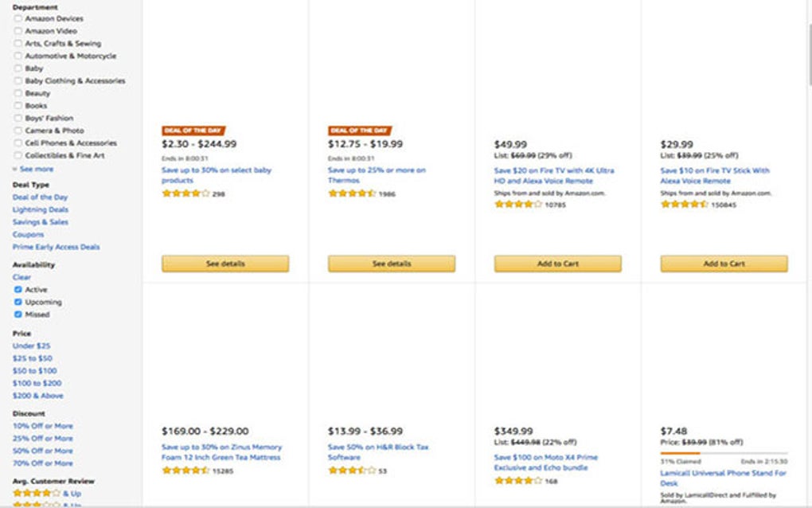Select Prime Early Access Deals filter
This screenshot has width=812, height=508.
coord(56,247)
